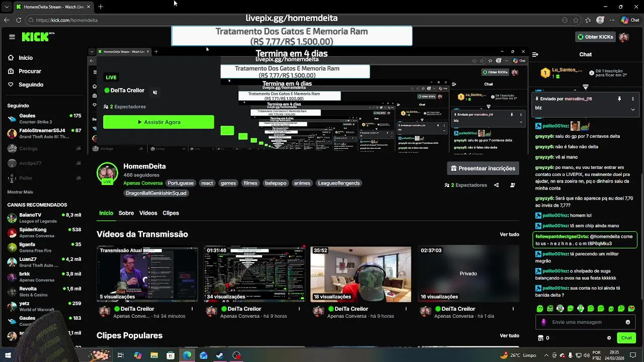The height and width of the screenshot is (362, 644).
Task: Open recommended channel Revolta
Action: click(44, 292)
